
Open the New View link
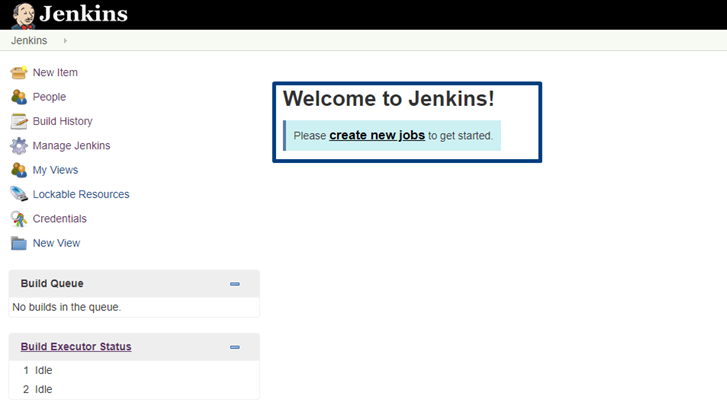pyautogui.click(x=56, y=243)
